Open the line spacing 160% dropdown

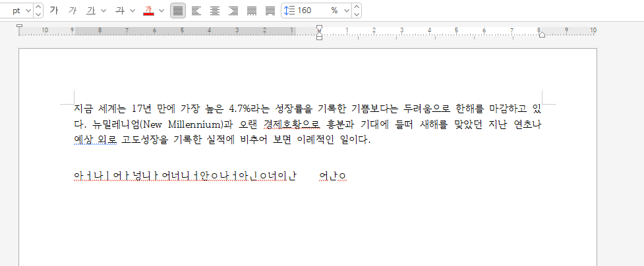click(347, 11)
